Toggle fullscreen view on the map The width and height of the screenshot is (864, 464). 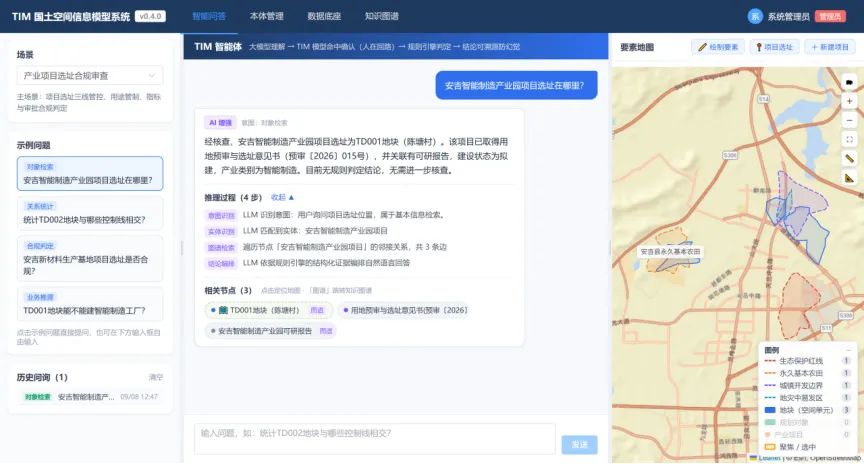[849, 139]
